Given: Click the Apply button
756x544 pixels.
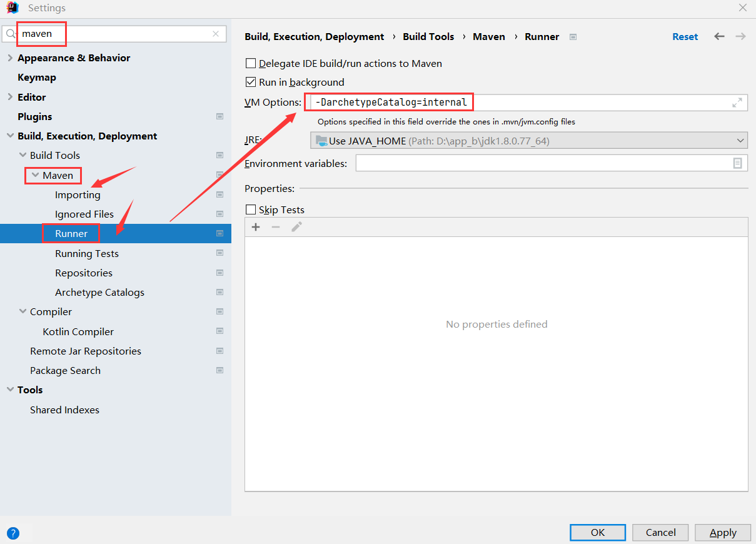Looking at the screenshot, I should [x=723, y=532].
